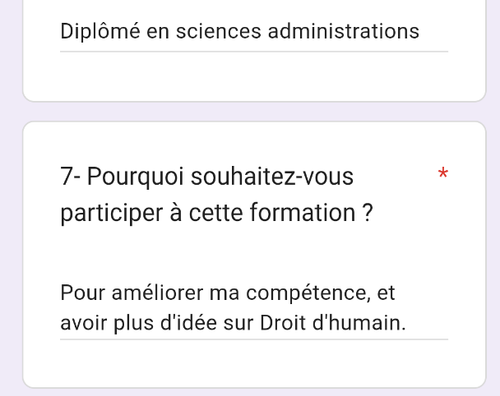The height and width of the screenshot is (396, 500).
Task: Click empty space below the question 7 answer
Action: pyautogui.click(x=254, y=364)
